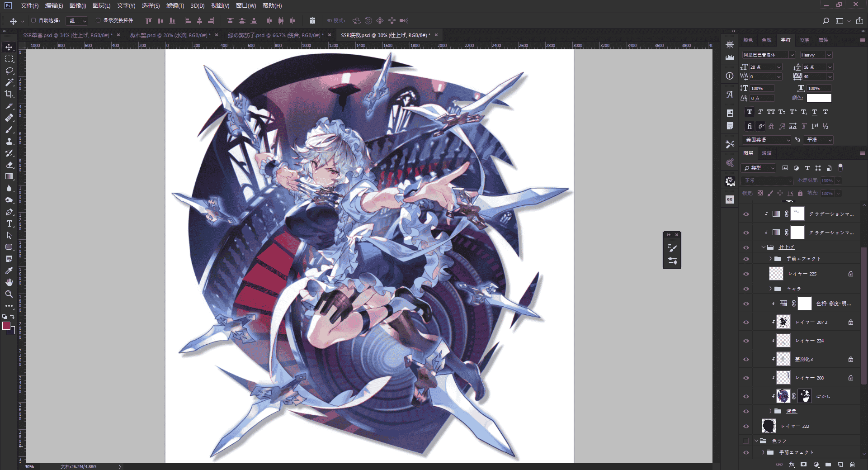Select the Move tool
The image size is (868, 470).
[9, 47]
